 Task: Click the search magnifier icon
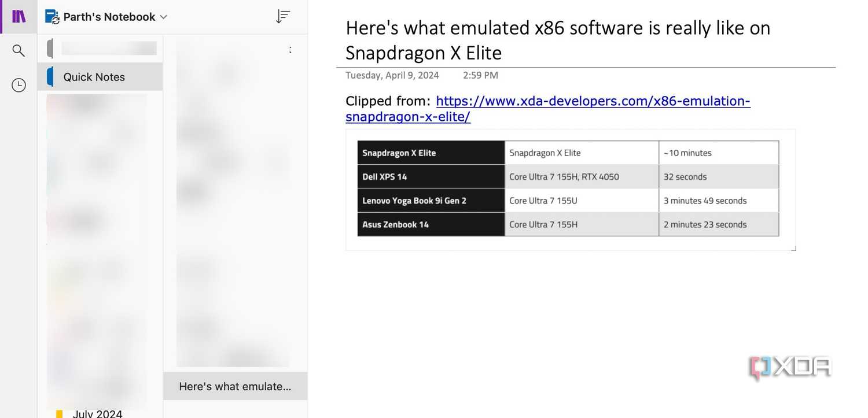tap(19, 51)
